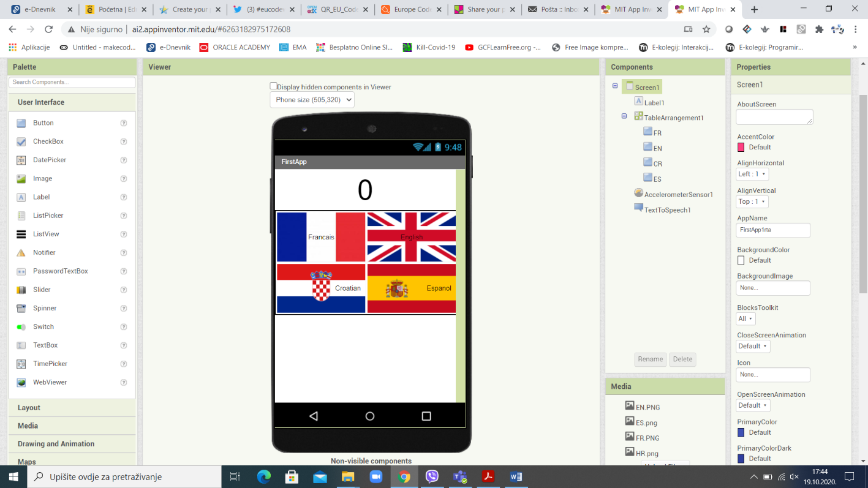The image size is (868, 488).
Task: Open help for Button component
Action: pyautogui.click(x=124, y=123)
